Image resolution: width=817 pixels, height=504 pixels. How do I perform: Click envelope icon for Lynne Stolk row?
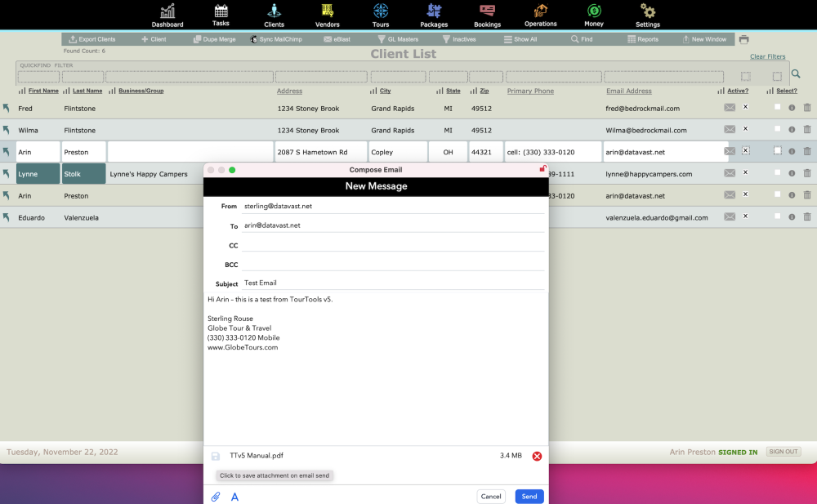(x=730, y=173)
